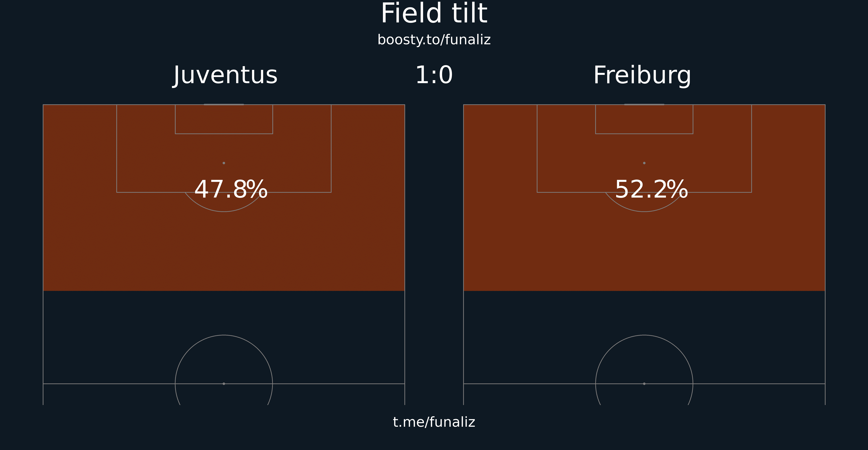Click the Juventus team name
The image size is (868, 450).
pyautogui.click(x=225, y=75)
